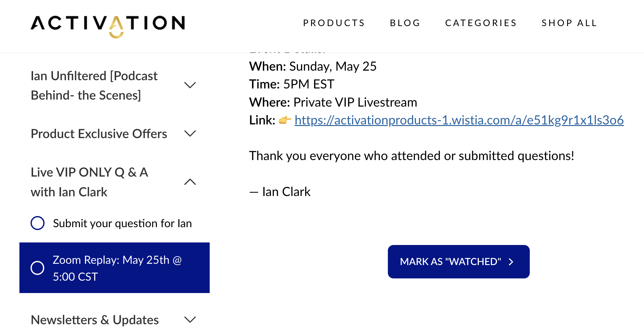The height and width of the screenshot is (336, 644).
Task: Open Submit your question for Ian lesson
Action: point(122,223)
